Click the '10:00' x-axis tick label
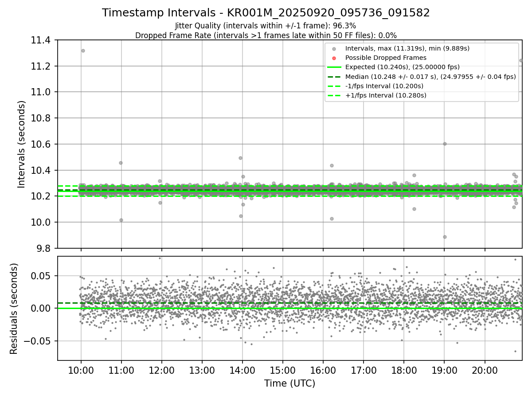Viewport: 532px width, 399px height. point(81,370)
